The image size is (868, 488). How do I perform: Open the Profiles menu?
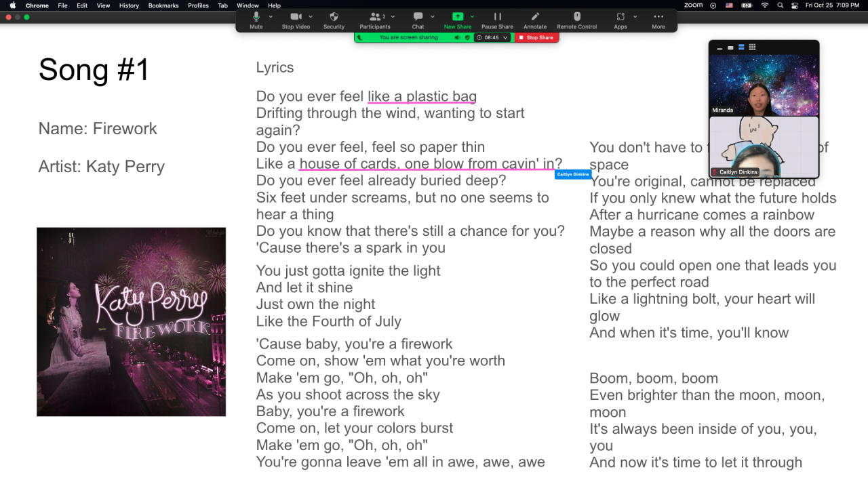coord(198,5)
